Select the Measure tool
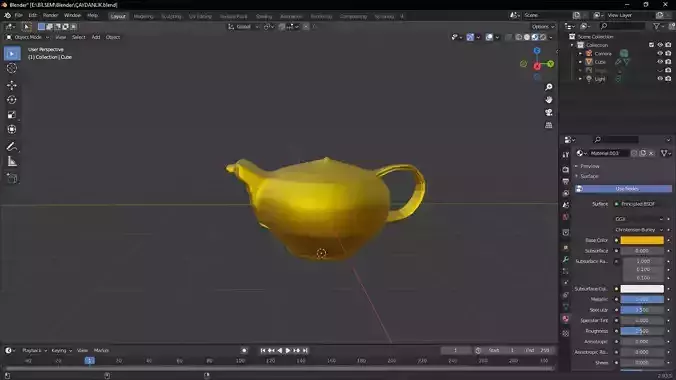This screenshot has width=676, height=380. pos(12,161)
